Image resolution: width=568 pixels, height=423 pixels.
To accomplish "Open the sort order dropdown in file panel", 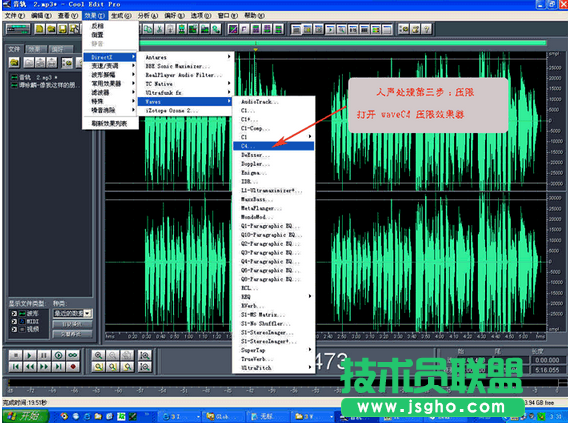I will point(73,313).
